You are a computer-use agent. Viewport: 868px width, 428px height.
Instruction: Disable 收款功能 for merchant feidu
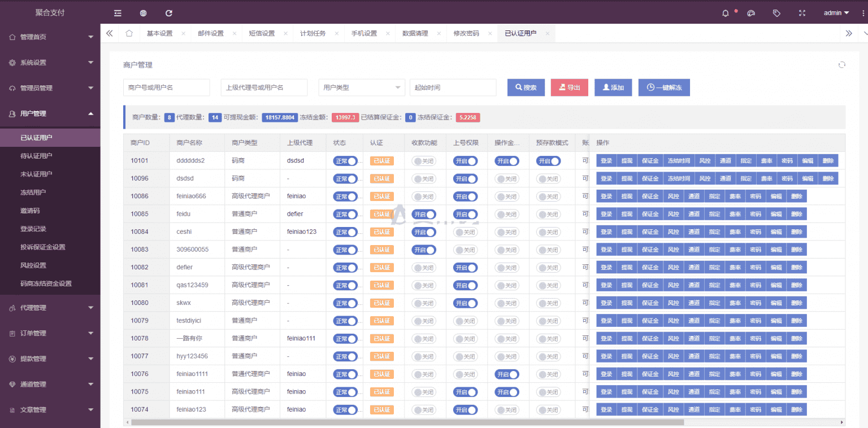coord(424,214)
